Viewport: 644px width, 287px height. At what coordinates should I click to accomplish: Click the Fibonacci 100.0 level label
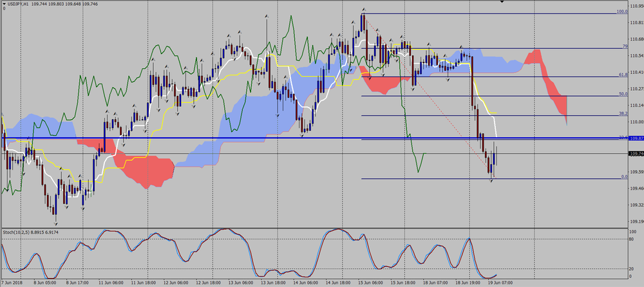(x=622, y=12)
